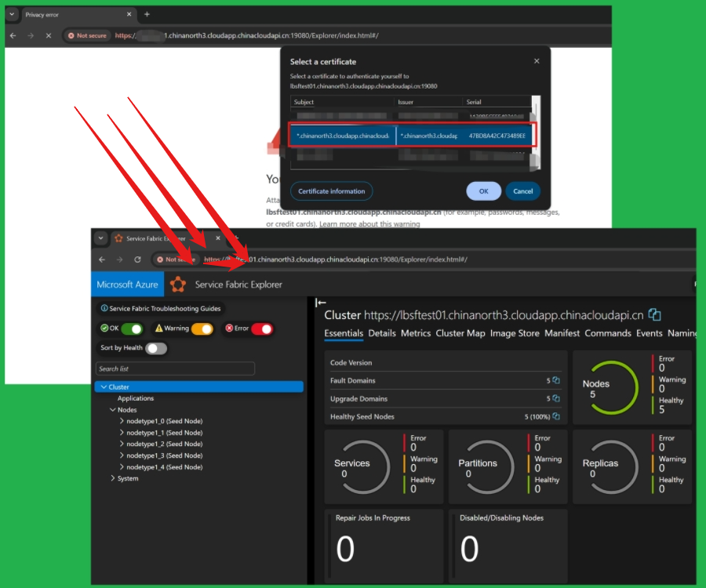
Task: Expand the nodetype1_0 seed node
Action: coord(122,421)
